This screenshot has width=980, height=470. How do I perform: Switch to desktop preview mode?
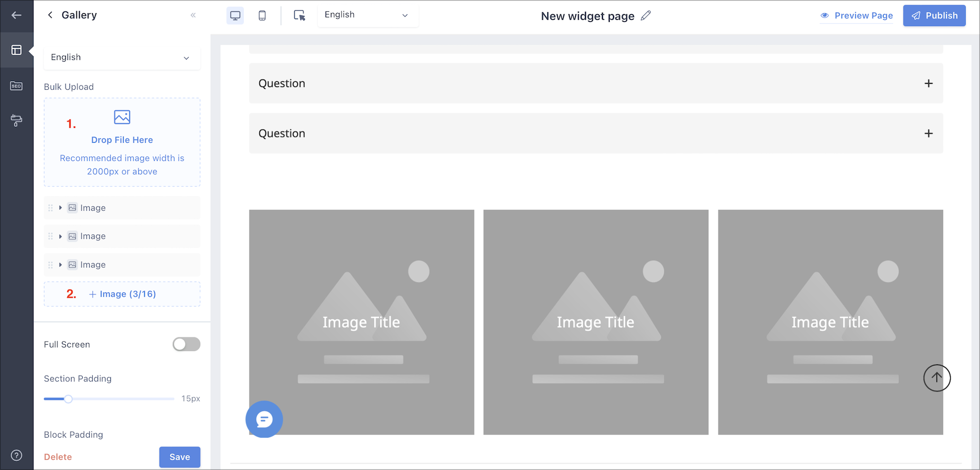pos(235,15)
